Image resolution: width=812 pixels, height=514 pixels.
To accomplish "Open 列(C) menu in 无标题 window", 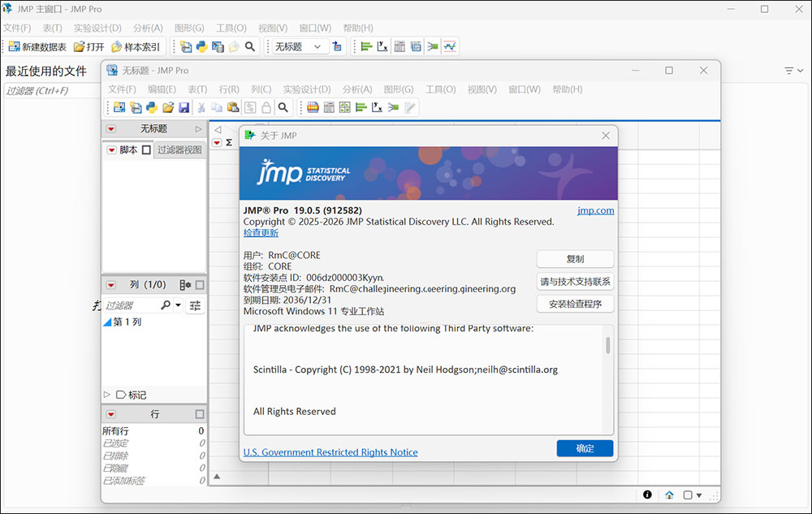I will (x=261, y=89).
